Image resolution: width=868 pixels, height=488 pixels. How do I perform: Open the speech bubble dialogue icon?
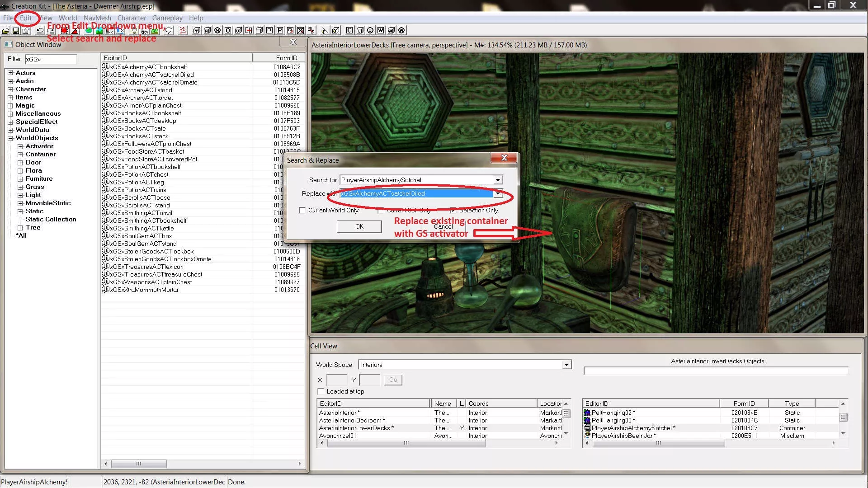pos(169,31)
